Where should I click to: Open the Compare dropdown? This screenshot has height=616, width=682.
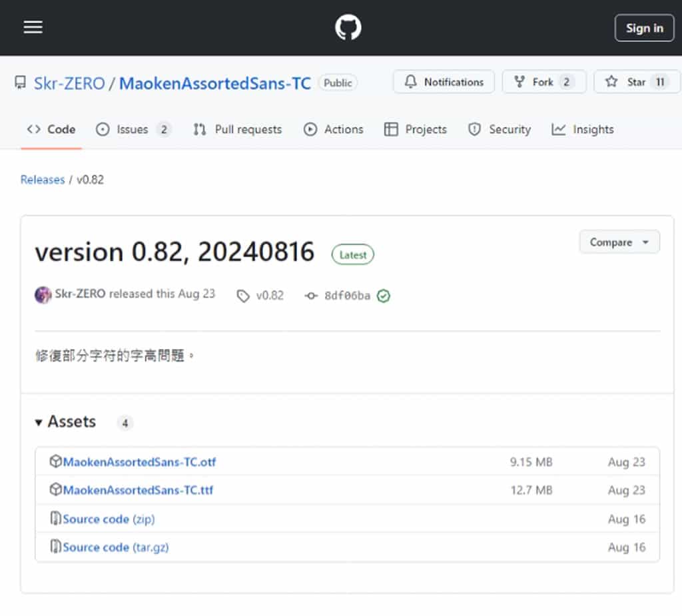click(x=619, y=242)
